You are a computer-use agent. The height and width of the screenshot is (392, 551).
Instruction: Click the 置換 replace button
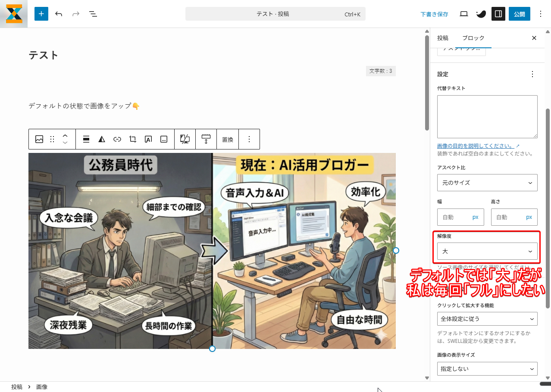[228, 139]
